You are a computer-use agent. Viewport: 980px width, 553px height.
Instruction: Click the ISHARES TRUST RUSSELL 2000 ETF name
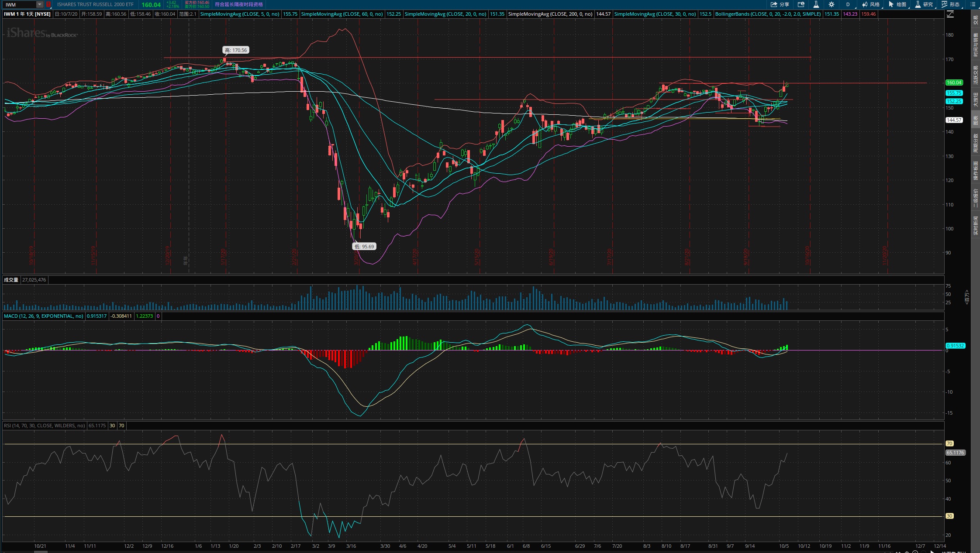pyautogui.click(x=95, y=4)
